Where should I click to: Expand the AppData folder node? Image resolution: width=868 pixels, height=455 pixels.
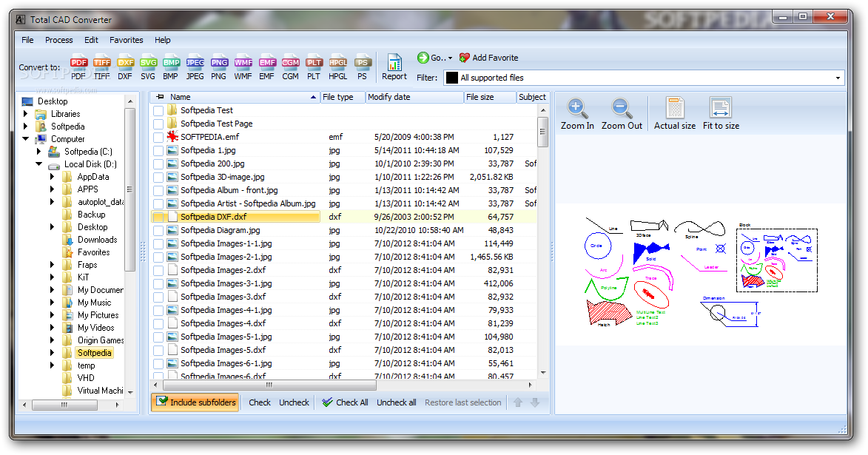(x=52, y=177)
